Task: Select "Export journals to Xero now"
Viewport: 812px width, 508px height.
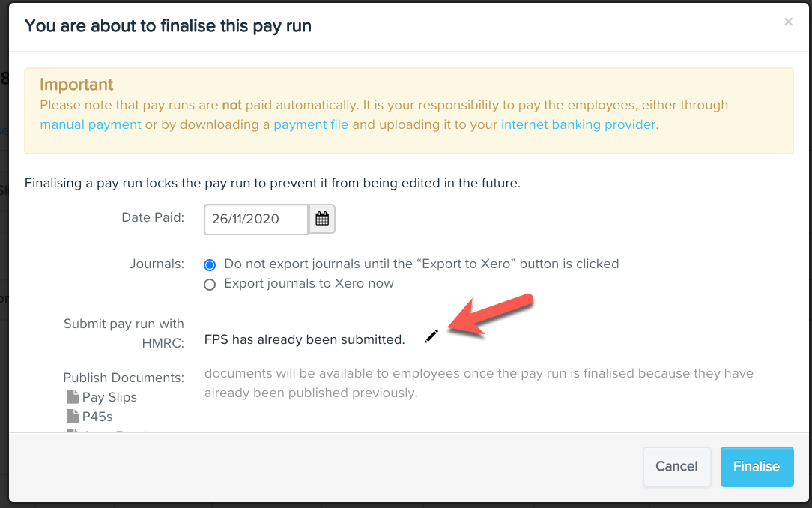Action: click(x=209, y=284)
